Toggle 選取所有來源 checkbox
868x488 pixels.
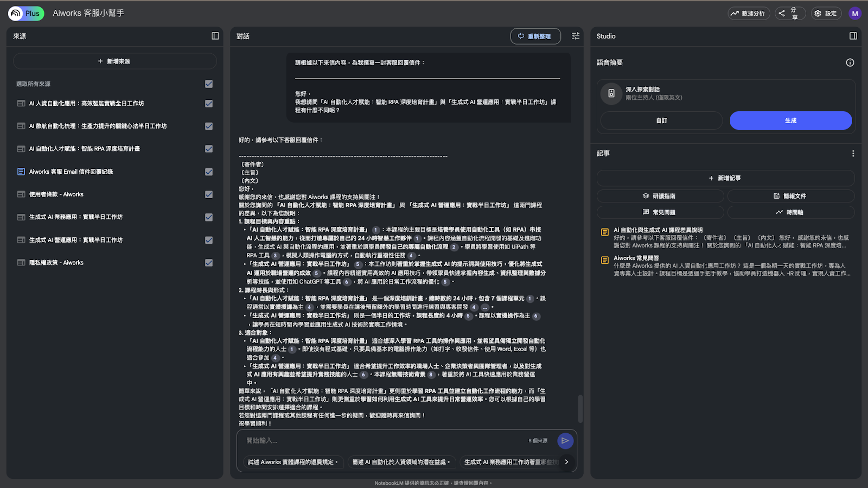pos(209,84)
